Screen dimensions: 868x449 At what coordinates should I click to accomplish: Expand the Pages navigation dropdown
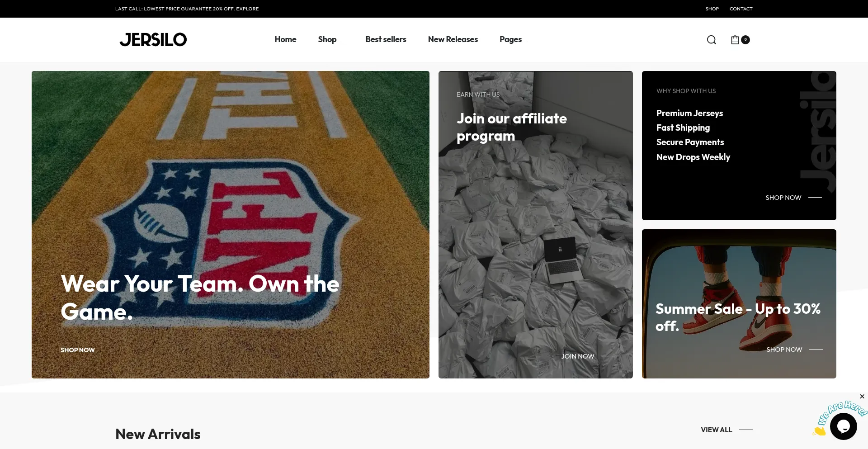[x=513, y=39]
